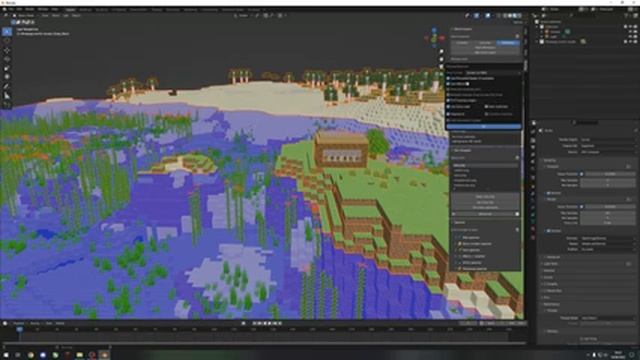The height and width of the screenshot is (360, 640).
Task: Open the Device dropdown
Action: pos(608,152)
